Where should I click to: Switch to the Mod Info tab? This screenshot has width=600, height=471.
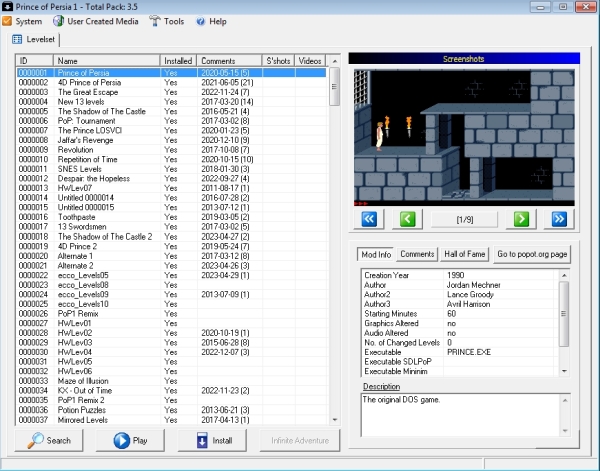376,254
